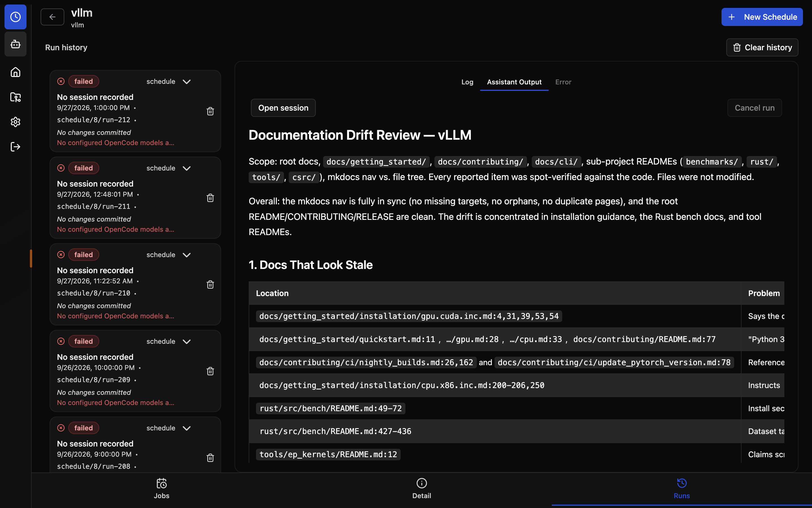The height and width of the screenshot is (508, 812).
Task: Delete run-209 with its trash icon
Action: pyautogui.click(x=210, y=371)
